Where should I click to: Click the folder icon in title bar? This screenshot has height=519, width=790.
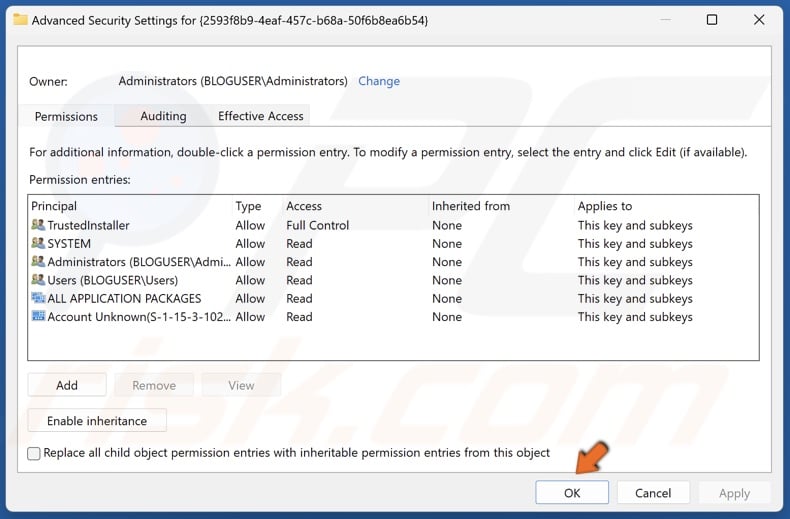pos(20,20)
